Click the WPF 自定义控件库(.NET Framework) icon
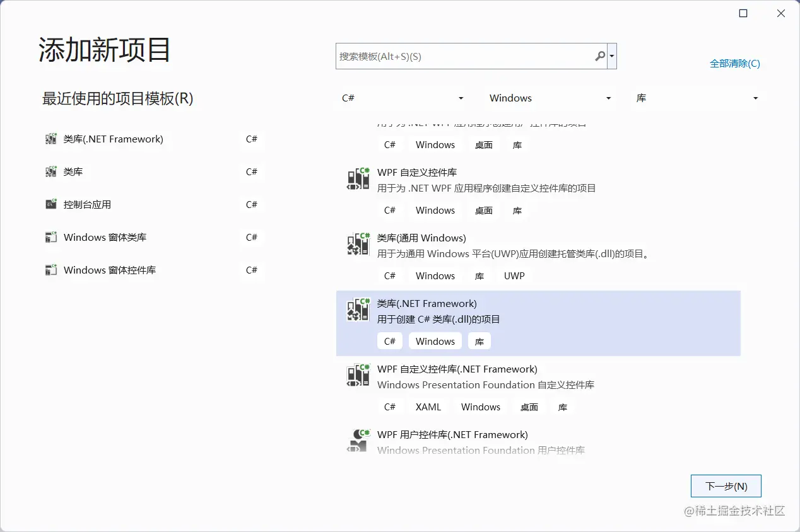The image size is (800, 532). (358, 376)
